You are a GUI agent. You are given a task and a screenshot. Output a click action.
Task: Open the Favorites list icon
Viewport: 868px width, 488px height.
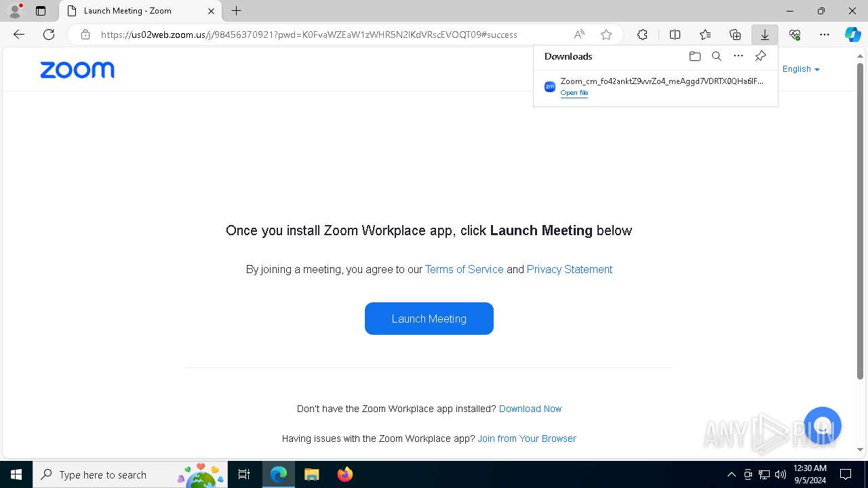(705, 35)
